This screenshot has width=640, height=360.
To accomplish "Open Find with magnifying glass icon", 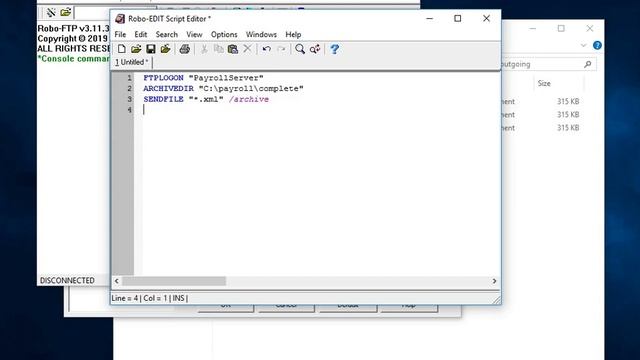I will 300,49.
